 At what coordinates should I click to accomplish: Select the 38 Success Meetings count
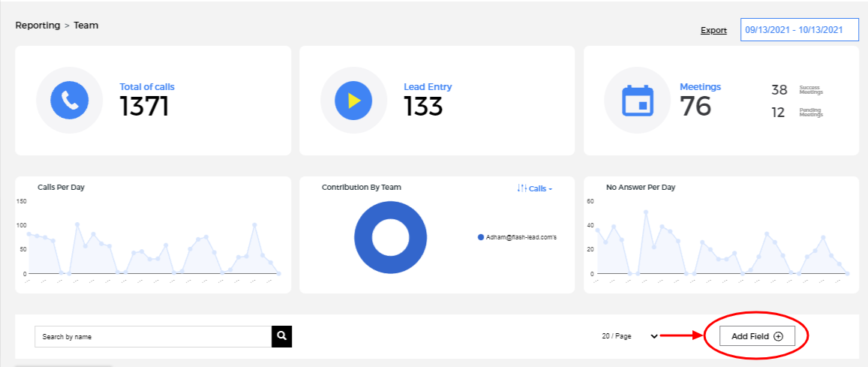(x=779, y=90)
